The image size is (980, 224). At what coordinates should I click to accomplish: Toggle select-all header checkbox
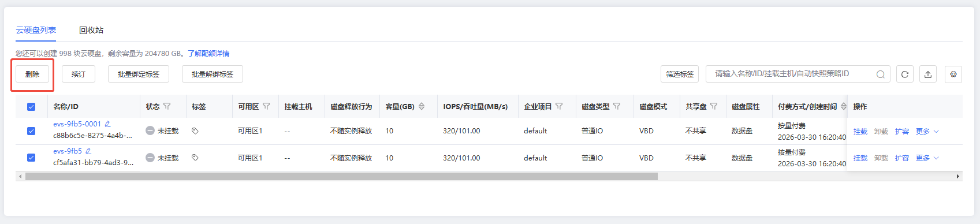coord(31,106)
